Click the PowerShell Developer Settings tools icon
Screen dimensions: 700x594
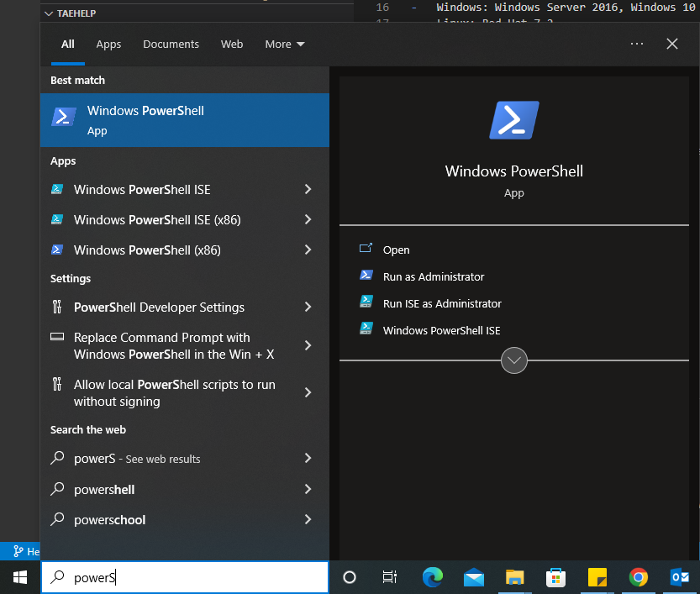click(57, 307)
